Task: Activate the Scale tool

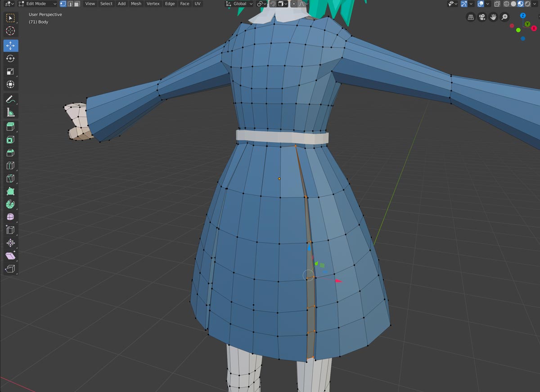Action: coord(10,72)
